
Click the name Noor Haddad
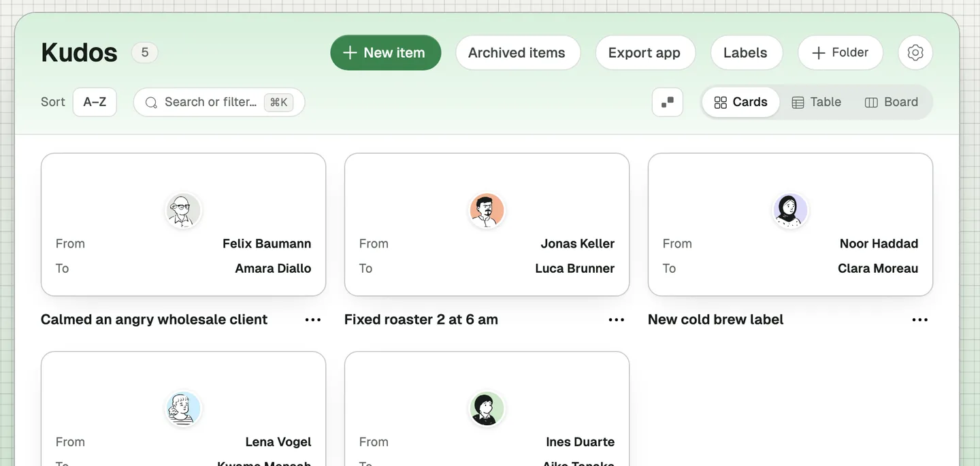tap(879, 244)
